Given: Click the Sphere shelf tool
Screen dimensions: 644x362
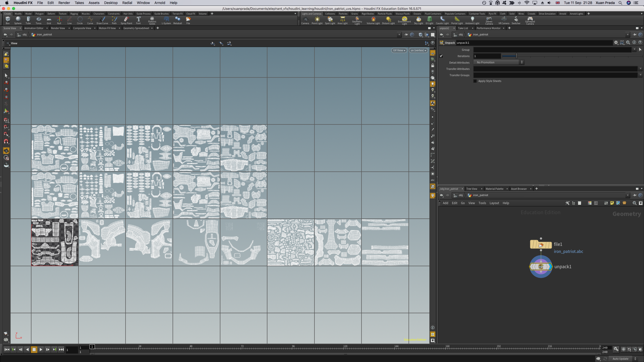Looking at the screenshot, I should (18, 20).
